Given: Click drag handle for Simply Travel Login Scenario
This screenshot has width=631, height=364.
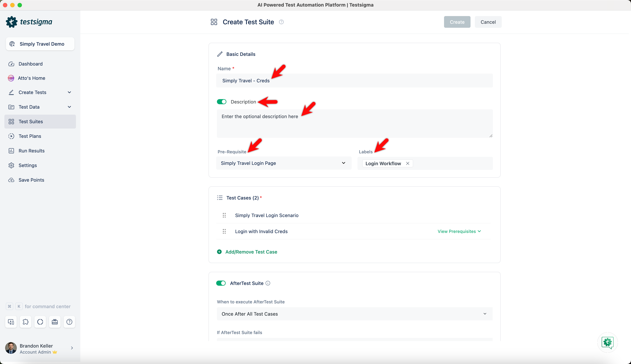Looking at the screenshot, I should coord(224,215).
